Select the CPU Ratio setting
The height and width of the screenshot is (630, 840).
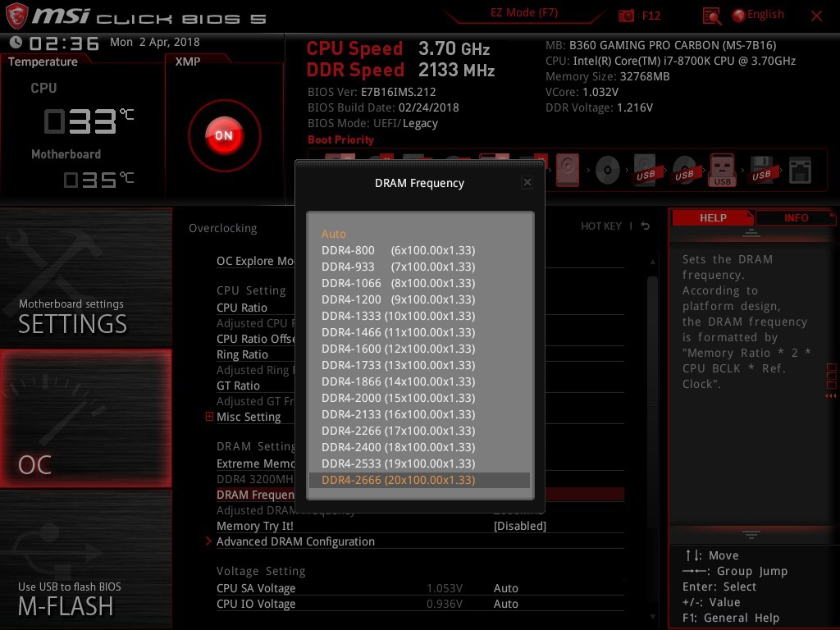click(242, 308)
